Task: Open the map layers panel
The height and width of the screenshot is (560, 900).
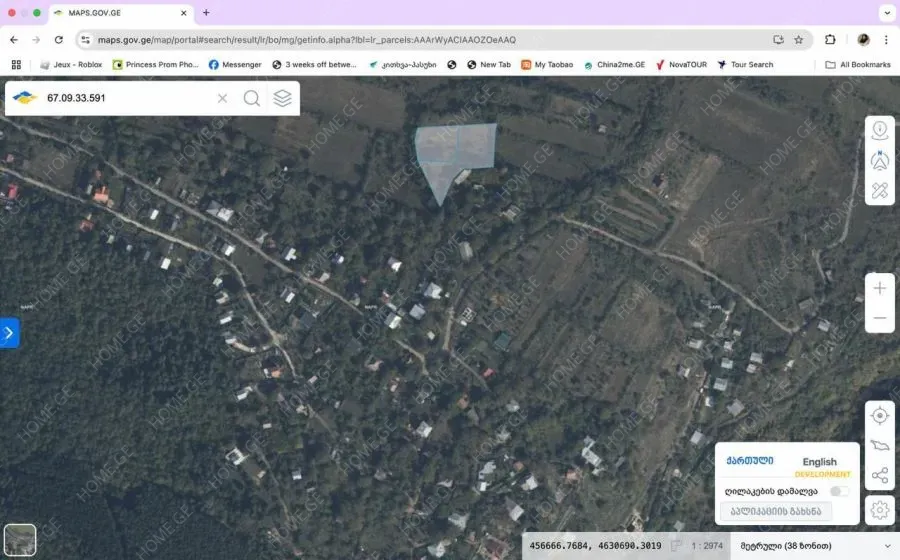Action: click(x=283, y=98)
